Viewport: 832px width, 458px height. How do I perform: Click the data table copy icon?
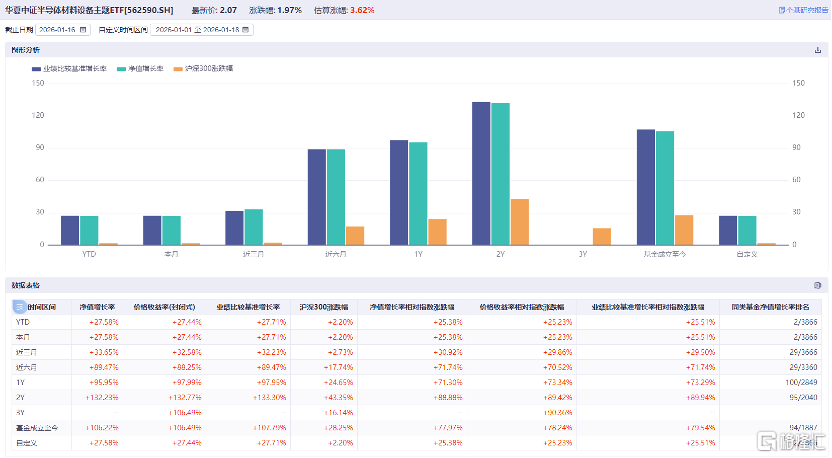click(818, 286)
